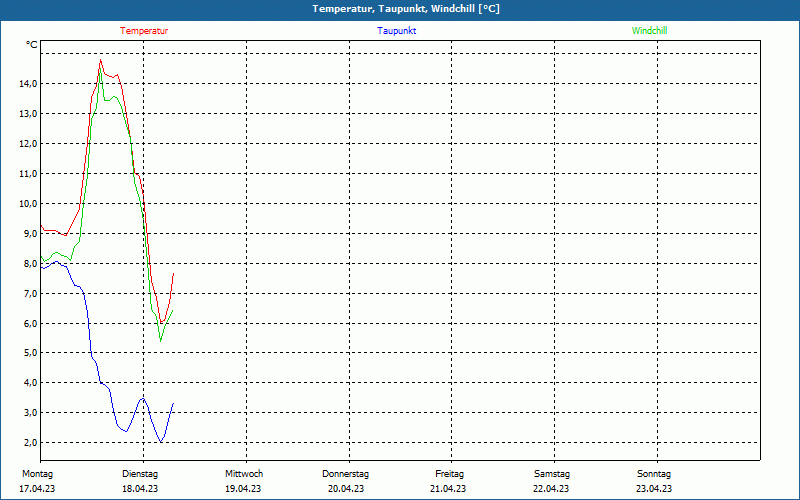
Task: Click the green windchill curve lowest point
Action: point(161,341)
